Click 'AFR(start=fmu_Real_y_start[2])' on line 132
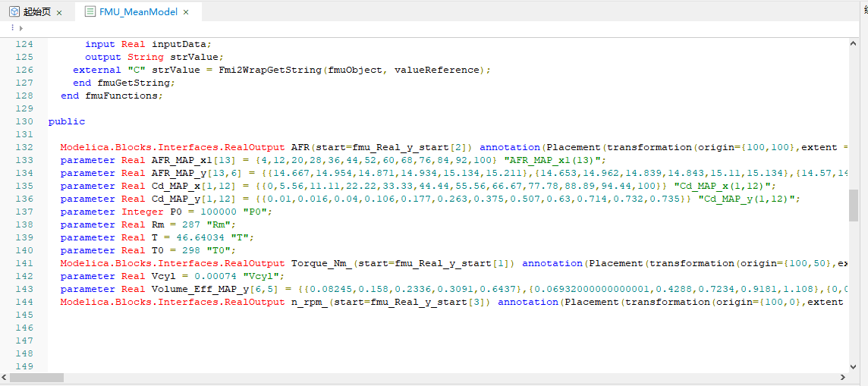Screen dimensions: 868x386 [x=382, y=148]
